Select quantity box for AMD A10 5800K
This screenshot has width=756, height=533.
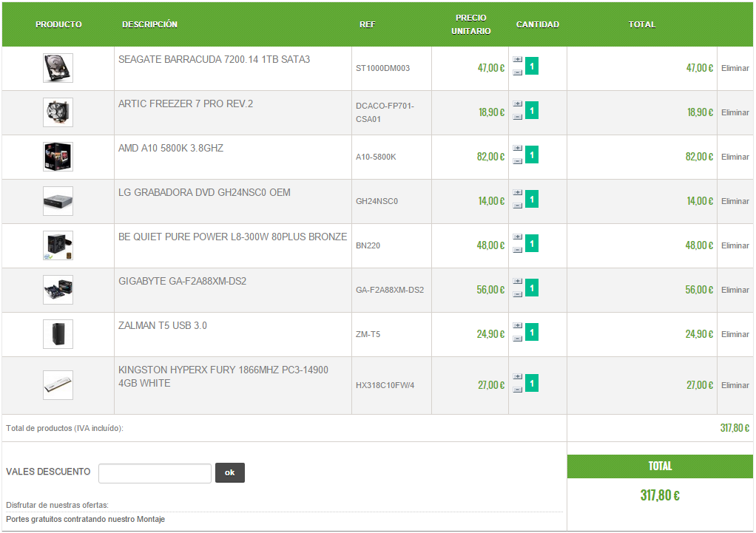click(x=531, y=155)
